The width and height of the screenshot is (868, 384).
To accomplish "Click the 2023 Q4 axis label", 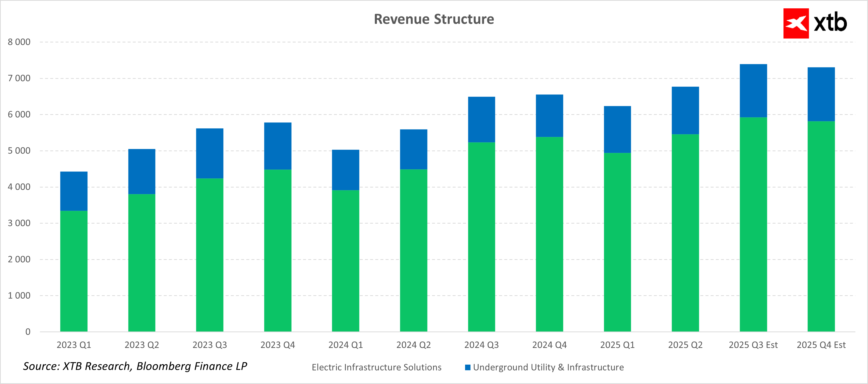I will [277, 345].
